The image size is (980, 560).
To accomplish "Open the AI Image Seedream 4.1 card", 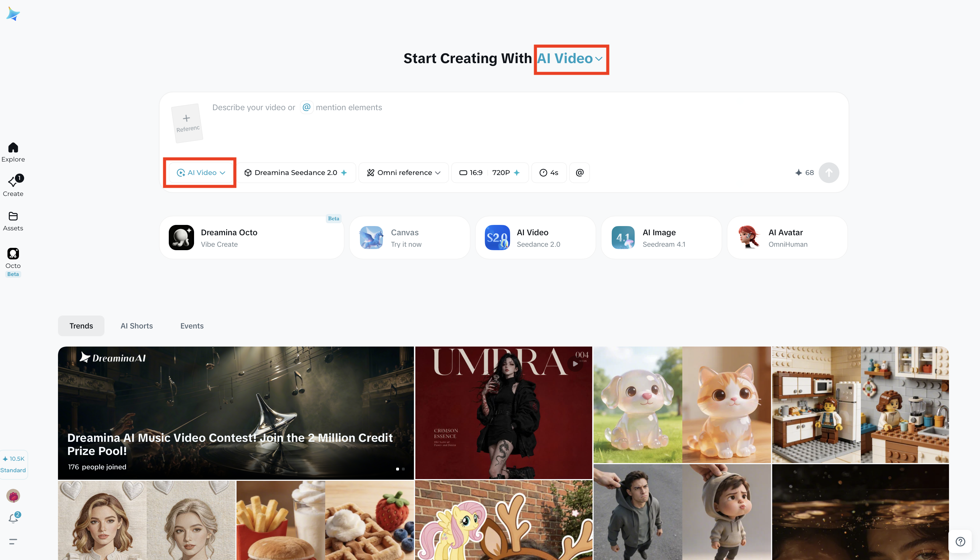I will tap(661, 238).
